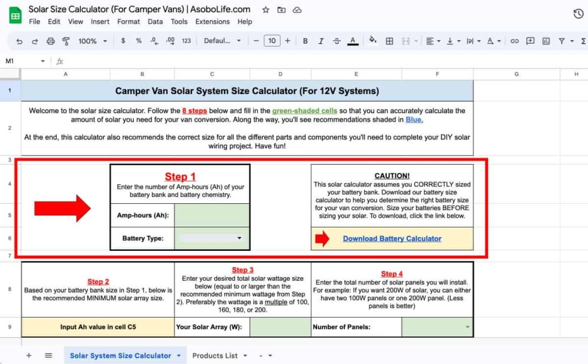The height and width of the screenshot is (364, 588).
Task: Open the zoom 100% dropdown
Action: tap(92, 41)
